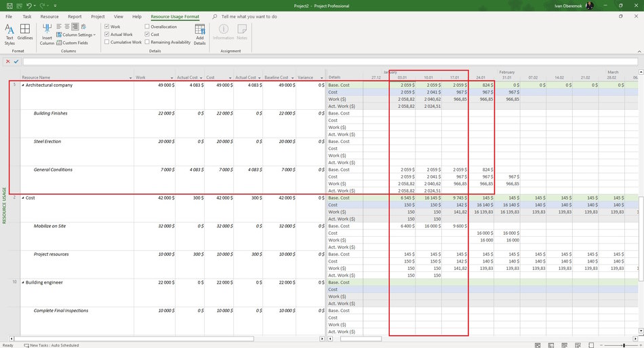644x348 pixels.
Task: Click the Save icon in quick access toolbar
Action: tap(9, 5)
